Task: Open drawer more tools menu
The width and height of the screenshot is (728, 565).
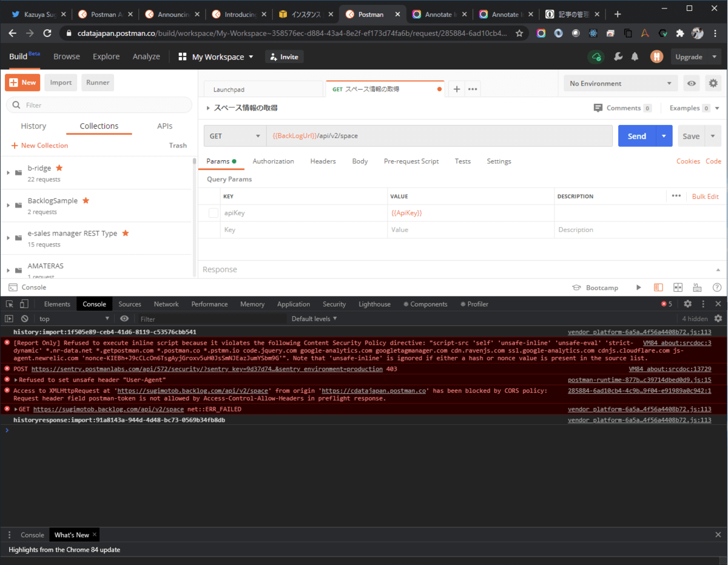Action: tap(10, 535)
